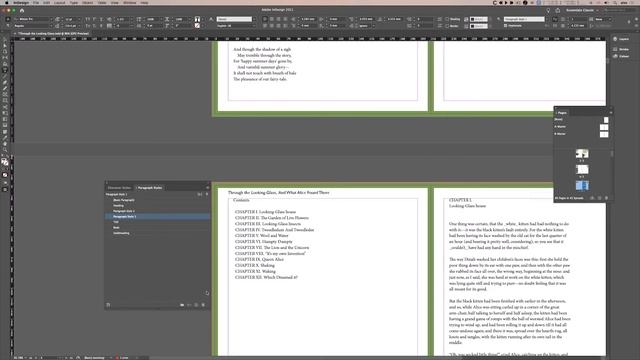Image resolution: width=640 pixels, height=360 pixels.
Task: Click the delete page icon in Pages panel
Action: click(607, 198)
